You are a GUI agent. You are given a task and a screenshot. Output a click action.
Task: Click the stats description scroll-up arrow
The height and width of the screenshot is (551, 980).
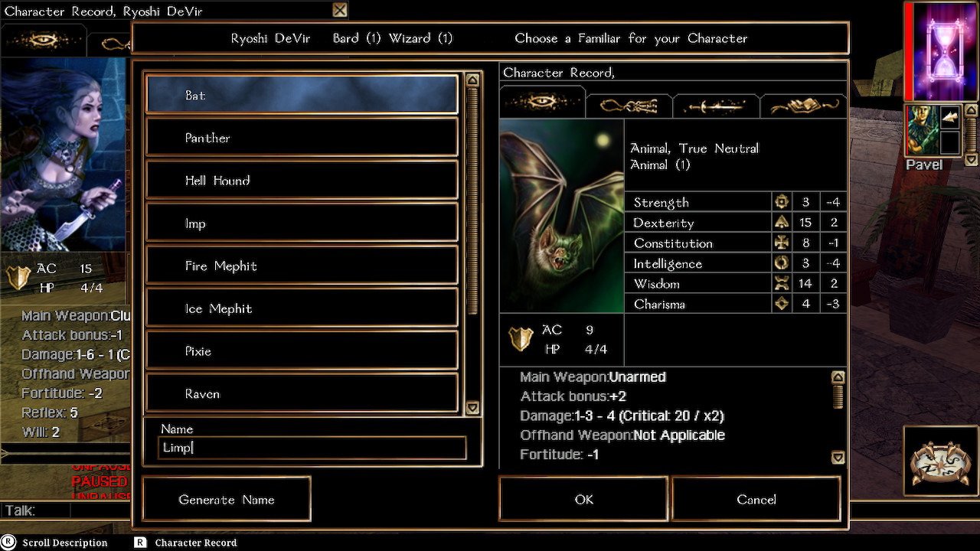tap(838, 377)
